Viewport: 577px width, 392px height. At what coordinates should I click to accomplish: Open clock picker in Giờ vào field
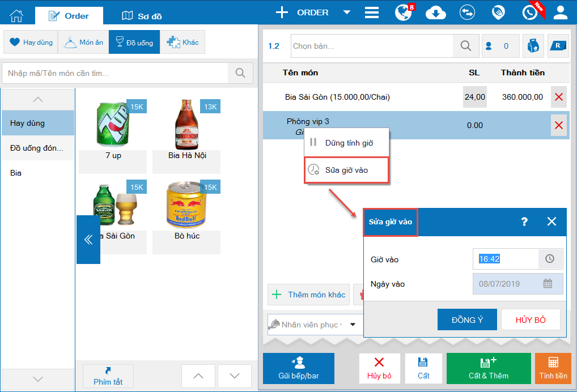(x=550, y=259)
